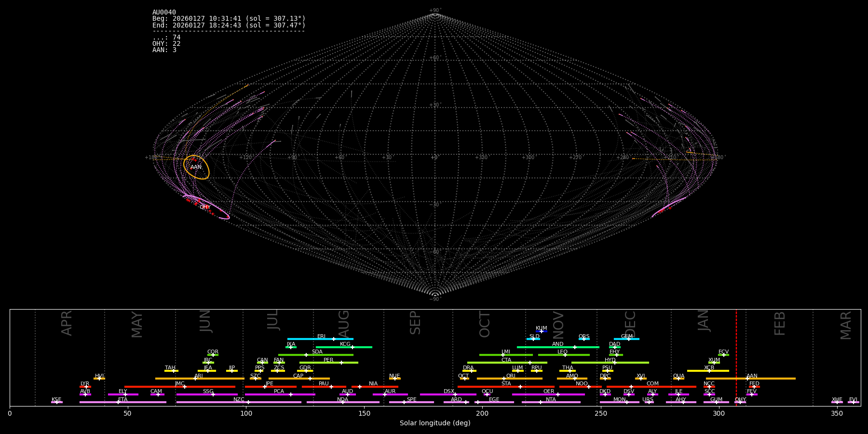Click the LEO shower label
The height and width of the screenshot is (434, 868).
(x=563, y=352)
